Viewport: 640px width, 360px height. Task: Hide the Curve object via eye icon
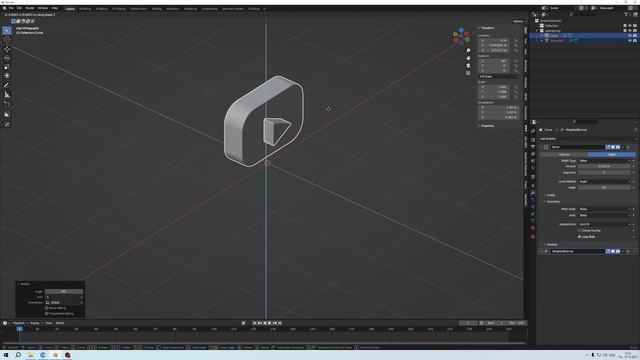coord(630,36)
